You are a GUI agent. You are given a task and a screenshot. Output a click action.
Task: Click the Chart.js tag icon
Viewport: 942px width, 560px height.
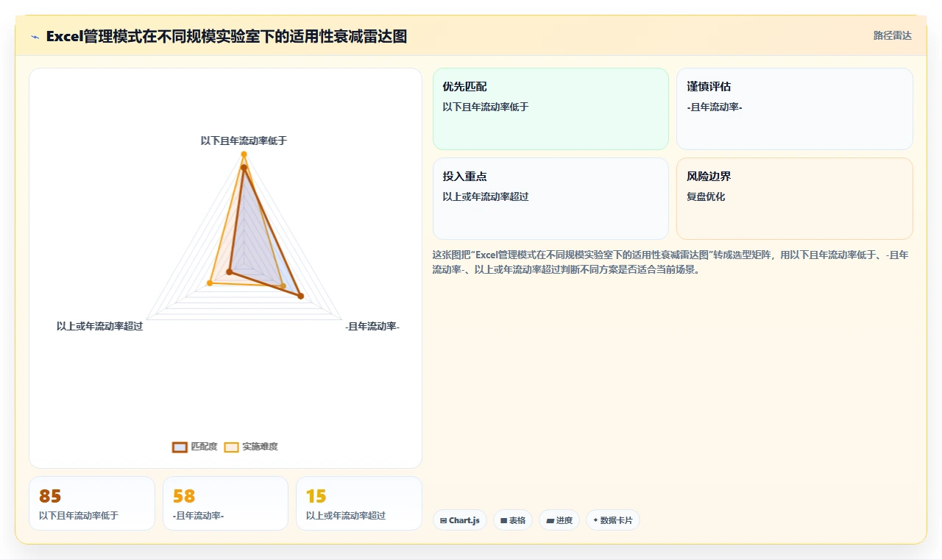(x=443, y=520)
